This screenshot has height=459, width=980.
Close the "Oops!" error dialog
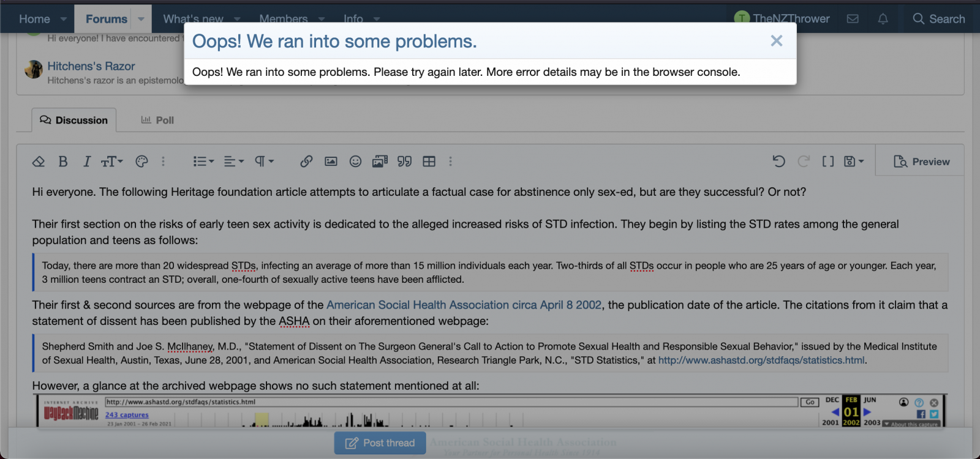776,41
